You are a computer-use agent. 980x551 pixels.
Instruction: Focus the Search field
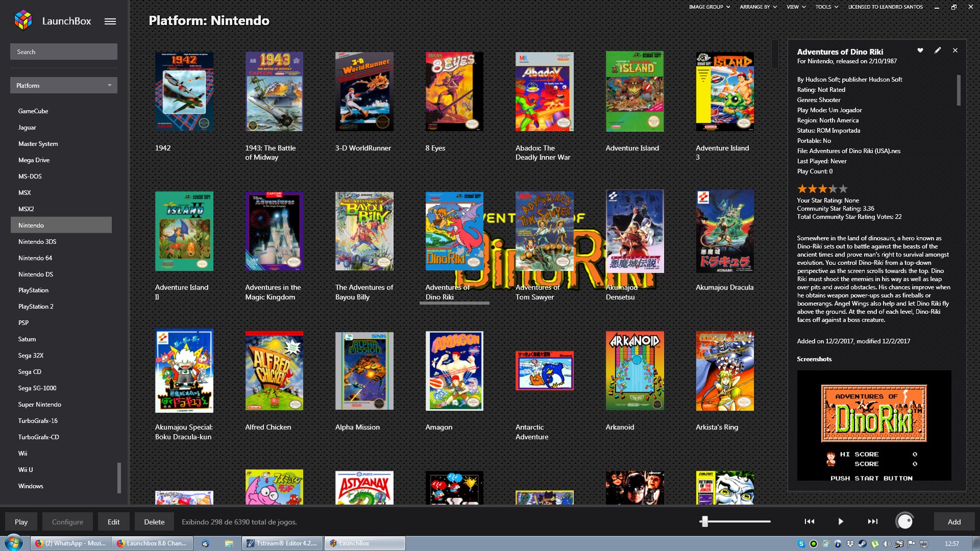point(64,52)
